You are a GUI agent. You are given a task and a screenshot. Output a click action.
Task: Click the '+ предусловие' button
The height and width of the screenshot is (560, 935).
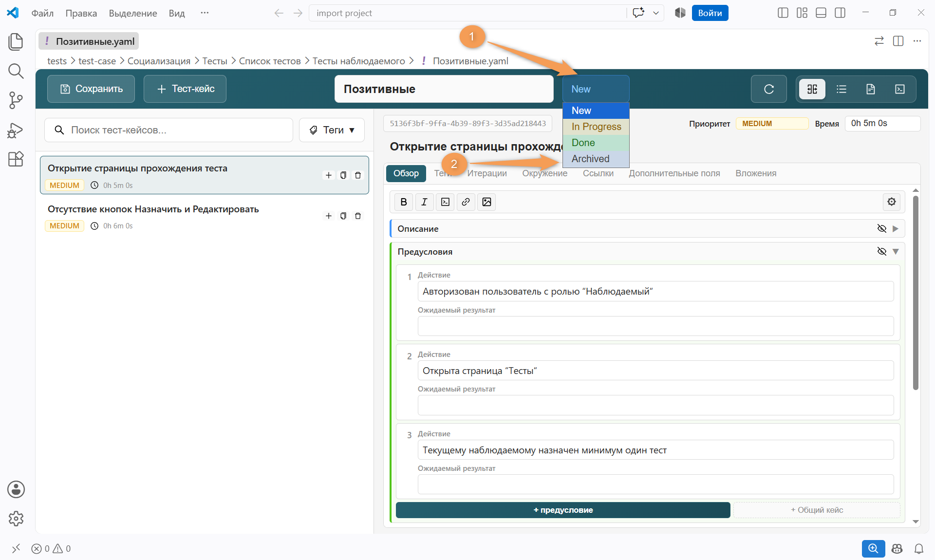563,510
